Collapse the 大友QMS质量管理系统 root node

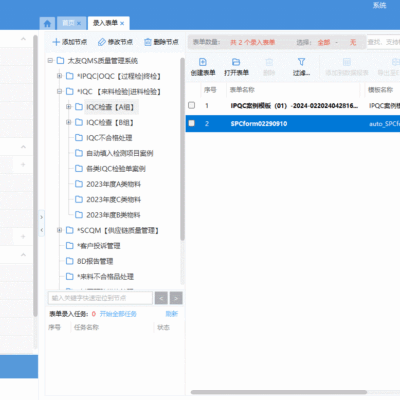coord(50,61)
